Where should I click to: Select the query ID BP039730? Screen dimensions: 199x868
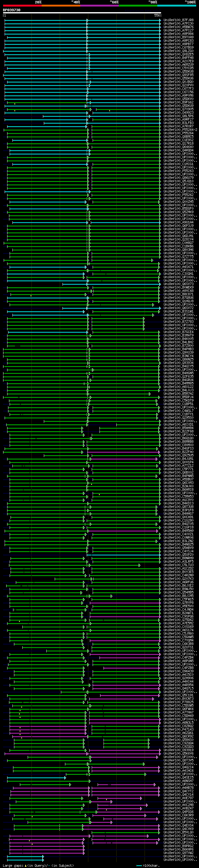12,10
